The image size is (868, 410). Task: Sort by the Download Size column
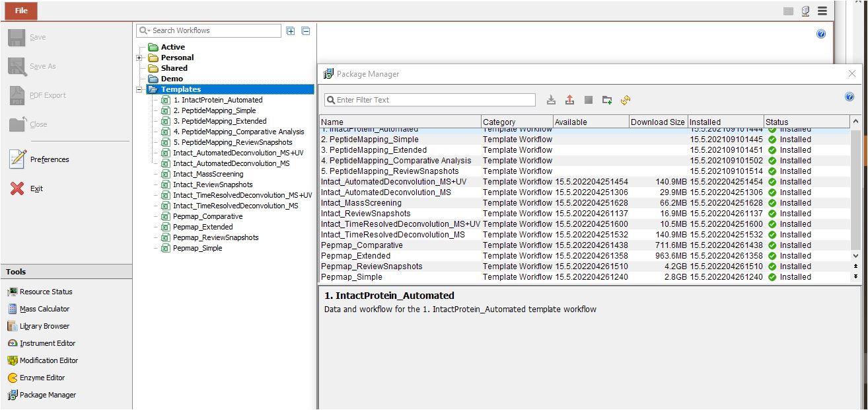coord(658,122)
